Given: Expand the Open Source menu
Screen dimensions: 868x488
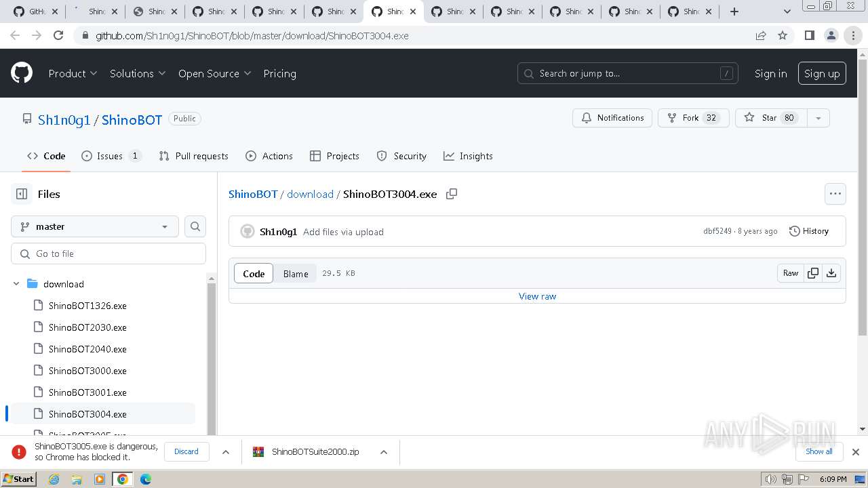Looking at the screenshot, I should coord(214,73).
